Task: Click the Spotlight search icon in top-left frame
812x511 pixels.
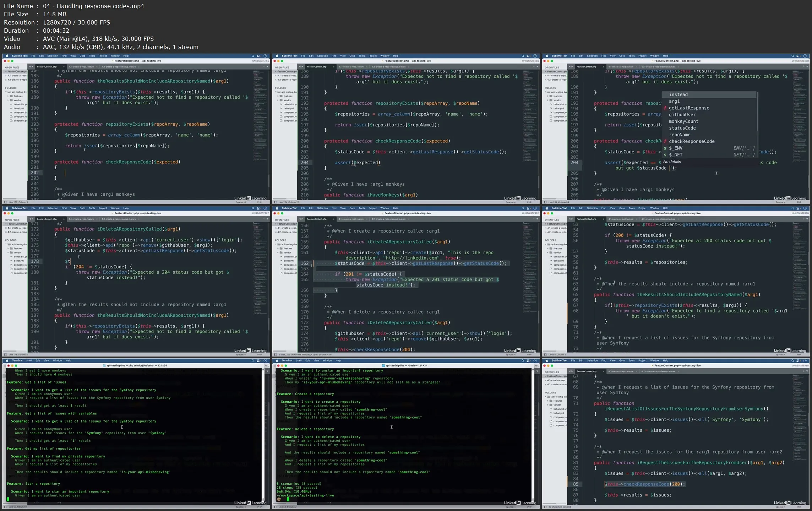Action: click(253, 56)
